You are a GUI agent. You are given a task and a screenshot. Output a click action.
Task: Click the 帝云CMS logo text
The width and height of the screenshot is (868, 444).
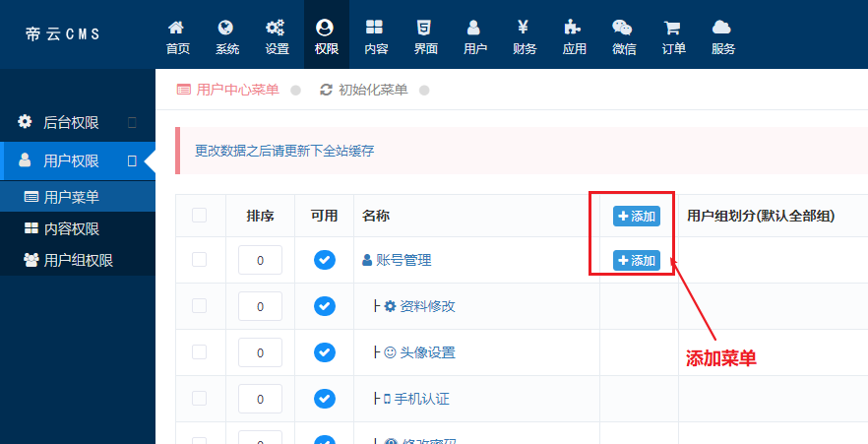tap(63, 33)
